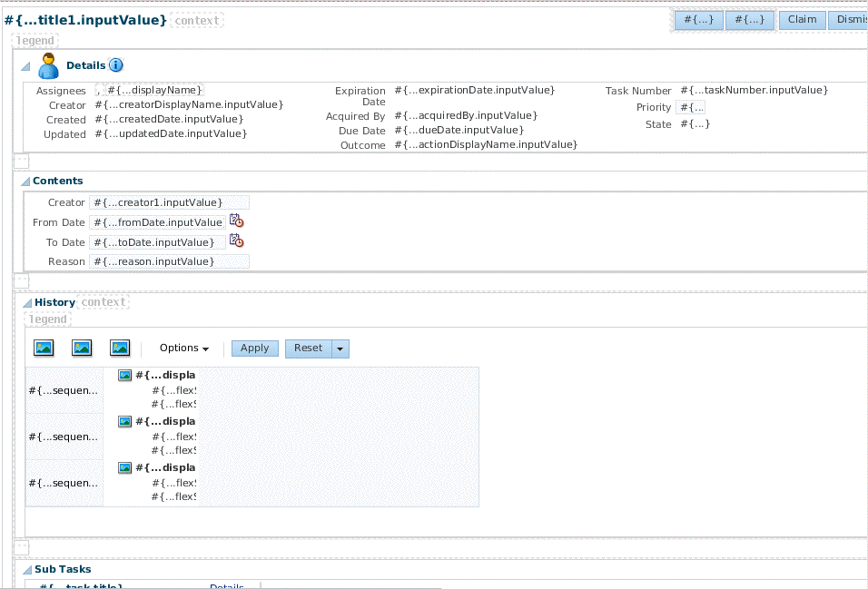
Task: Click image icon in third history row
Action: [x=125, y=467]
